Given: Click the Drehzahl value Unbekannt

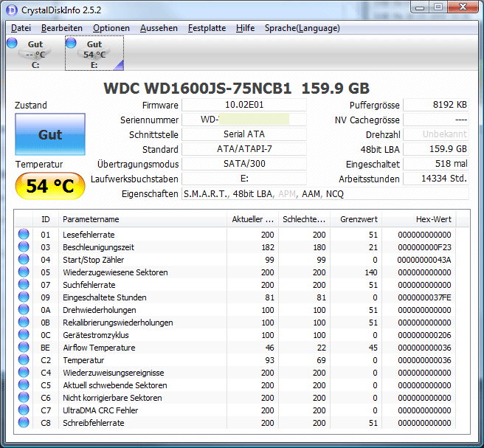Looking at the screenshot, I should point(436,134).
